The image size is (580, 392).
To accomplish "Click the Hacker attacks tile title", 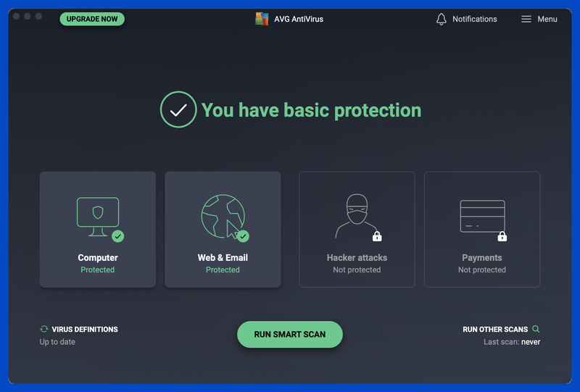I will 357,257.
